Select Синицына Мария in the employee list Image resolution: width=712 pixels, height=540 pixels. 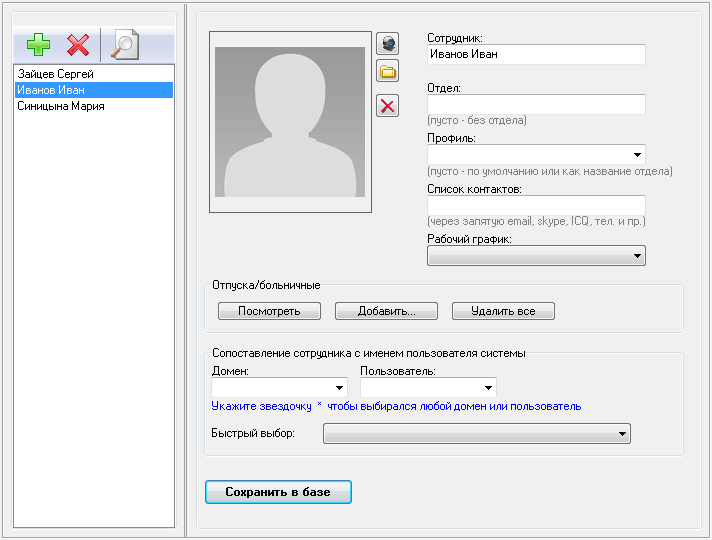(x=61, y=106)
